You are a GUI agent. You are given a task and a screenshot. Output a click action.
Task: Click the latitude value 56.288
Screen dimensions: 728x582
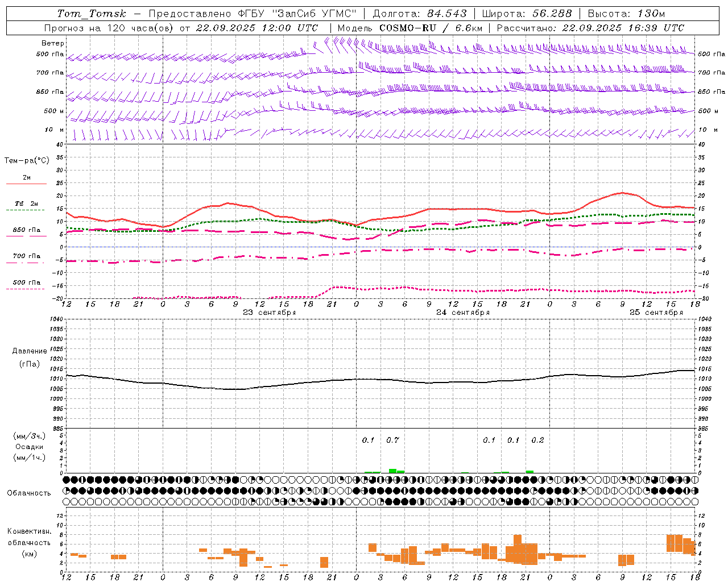coord(552,14)
